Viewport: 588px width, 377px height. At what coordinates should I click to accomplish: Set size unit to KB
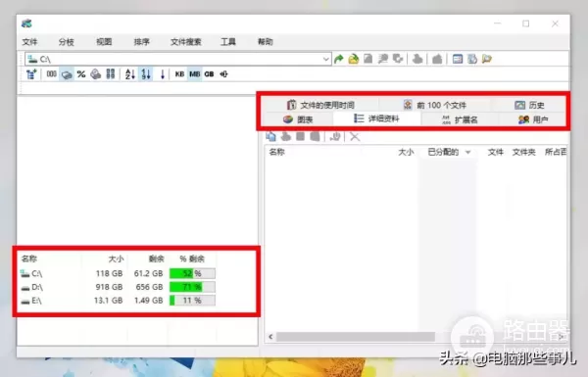point(179,74)
